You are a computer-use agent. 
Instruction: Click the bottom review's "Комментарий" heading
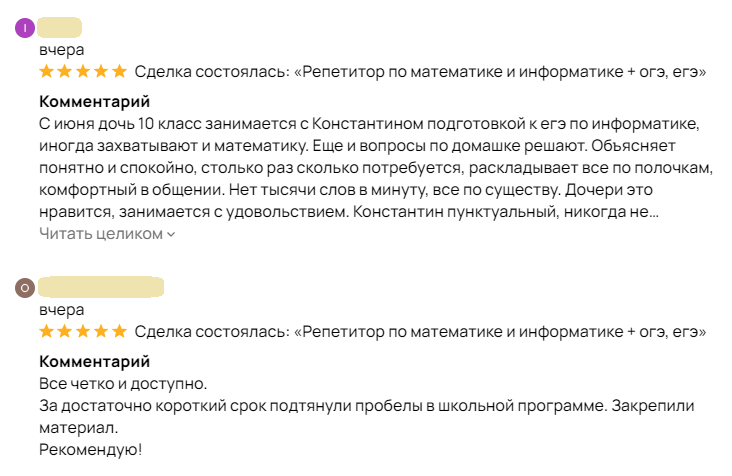[x=94, y=361]
